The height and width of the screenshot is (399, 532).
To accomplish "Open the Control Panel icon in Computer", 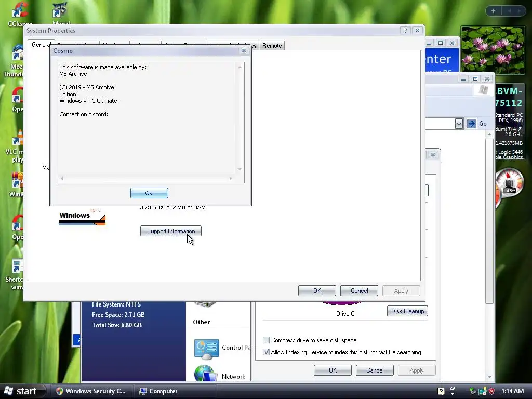I will pyautogui.click(x=206, y=349).
